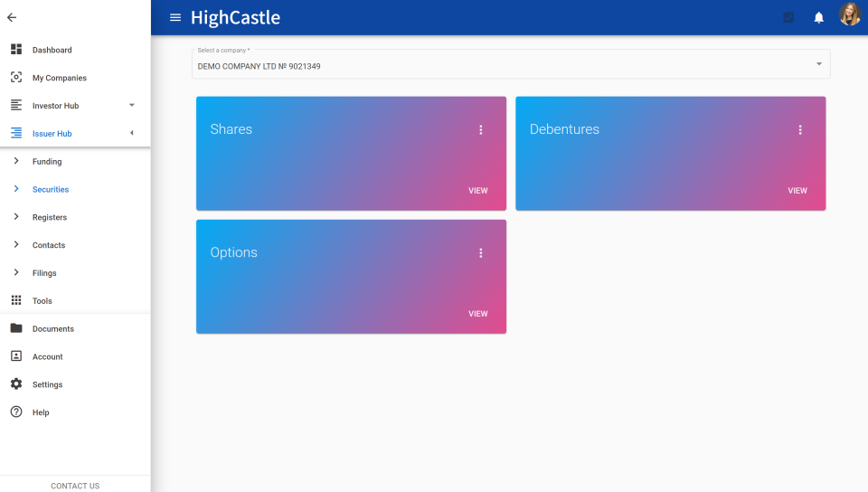Open the Select a company dropdown
The height and width of the screenshot is (492, 868).
pyautogui.click(x=511, y=64)
